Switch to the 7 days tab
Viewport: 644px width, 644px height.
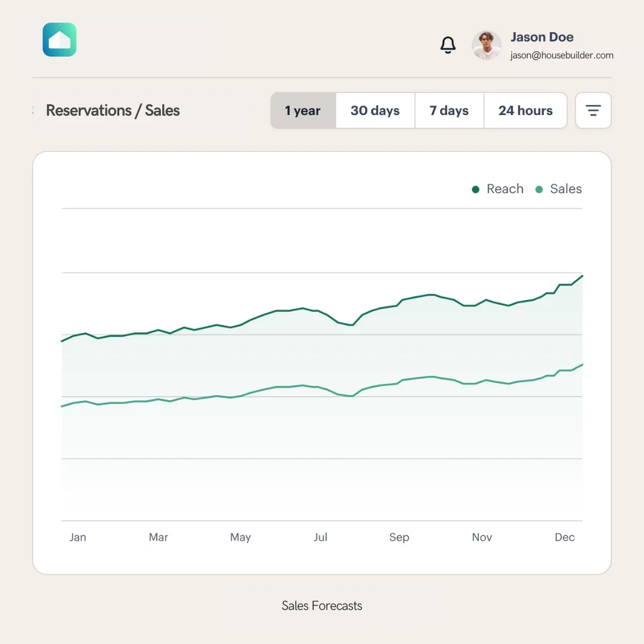tap(449, 111)
